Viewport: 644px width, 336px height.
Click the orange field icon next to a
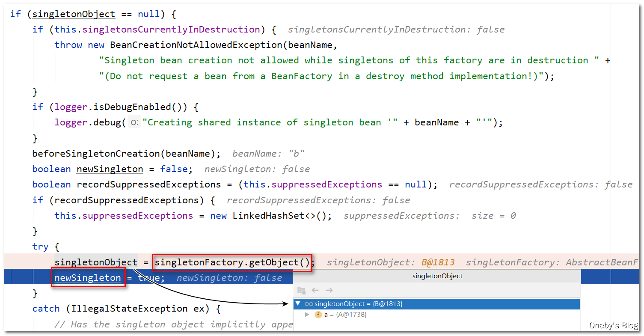(x=318, y=315)
